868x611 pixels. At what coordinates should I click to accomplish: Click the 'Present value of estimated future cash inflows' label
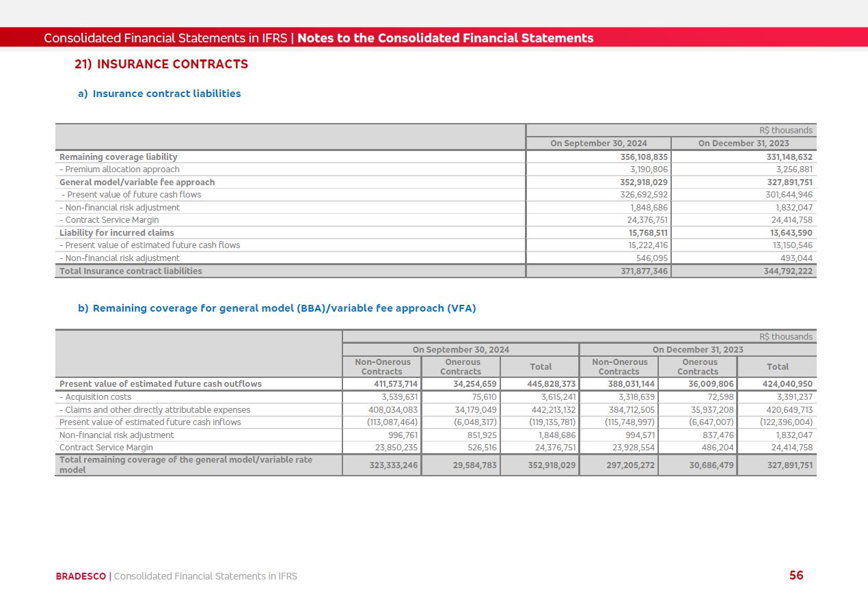click(150, 422)
